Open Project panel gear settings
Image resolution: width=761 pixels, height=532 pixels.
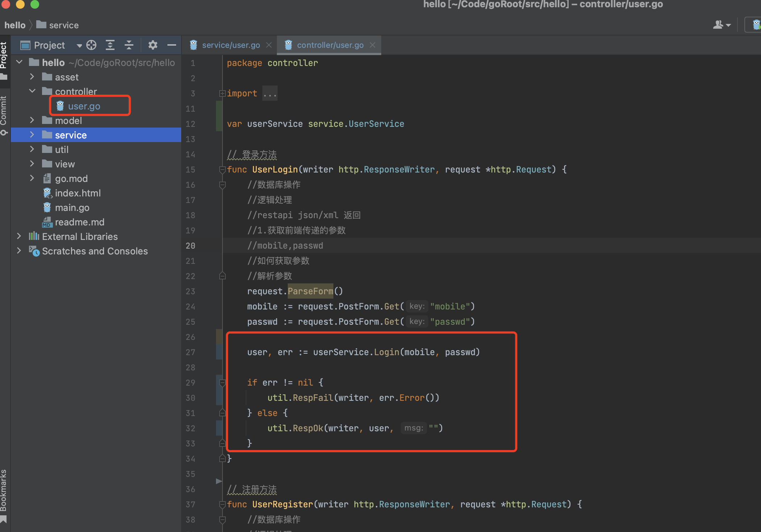pyautogui.click(x=153, y=45)
